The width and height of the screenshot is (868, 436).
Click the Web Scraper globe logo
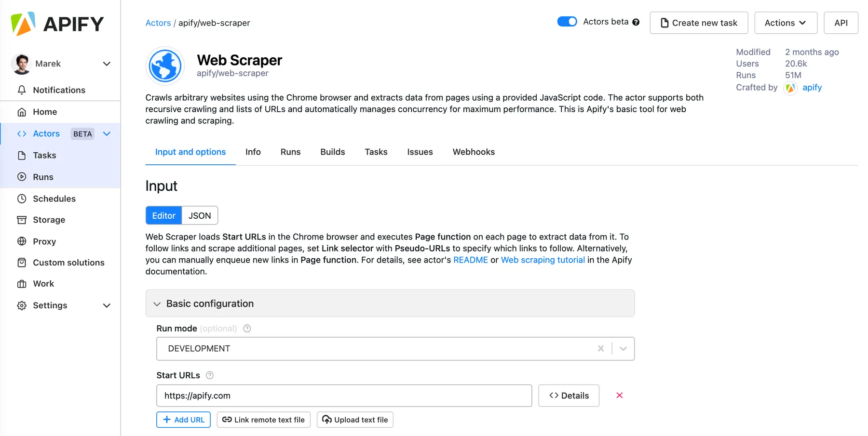(165, 66)
